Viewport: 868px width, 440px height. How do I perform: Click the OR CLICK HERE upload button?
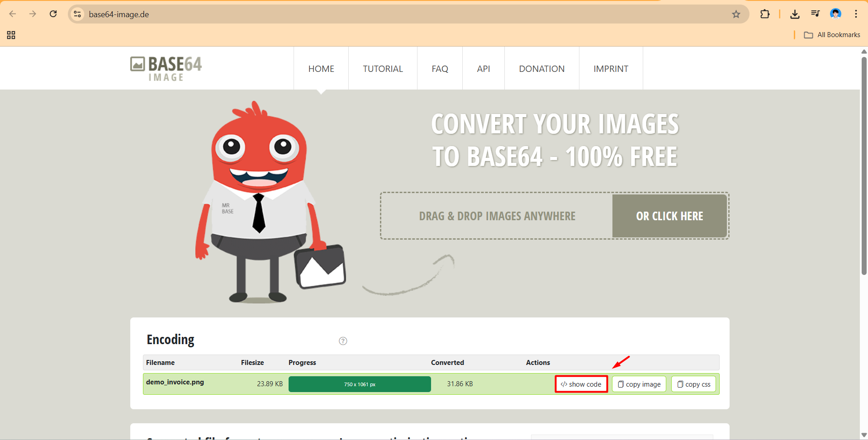(x=669, y=216)
